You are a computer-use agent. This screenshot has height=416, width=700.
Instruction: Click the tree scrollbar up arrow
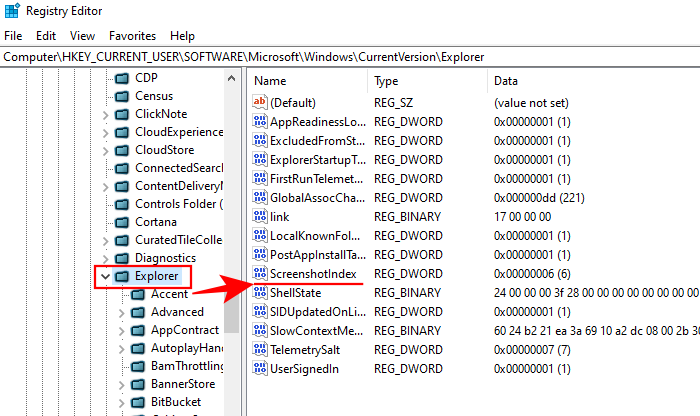[x=231, y=79]
